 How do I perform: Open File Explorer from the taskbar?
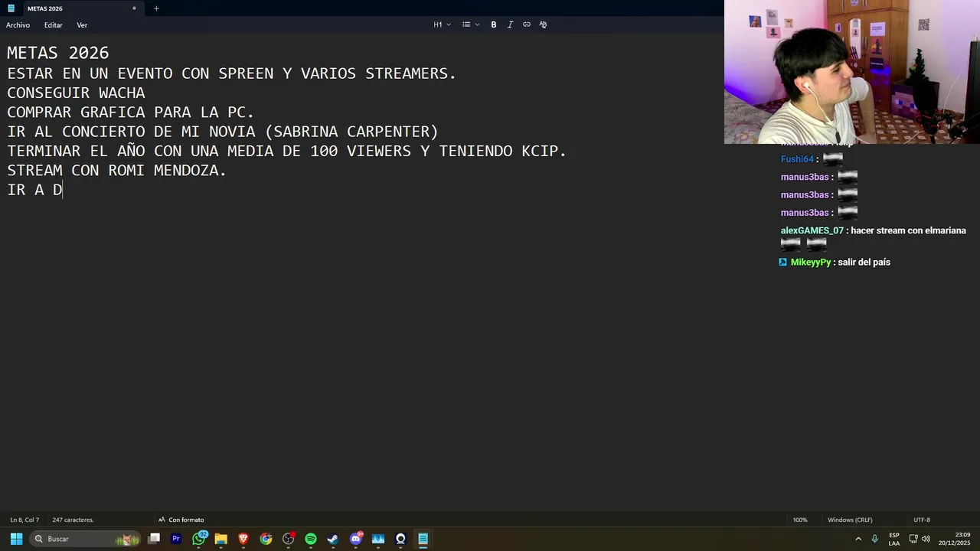pos(221,539)
